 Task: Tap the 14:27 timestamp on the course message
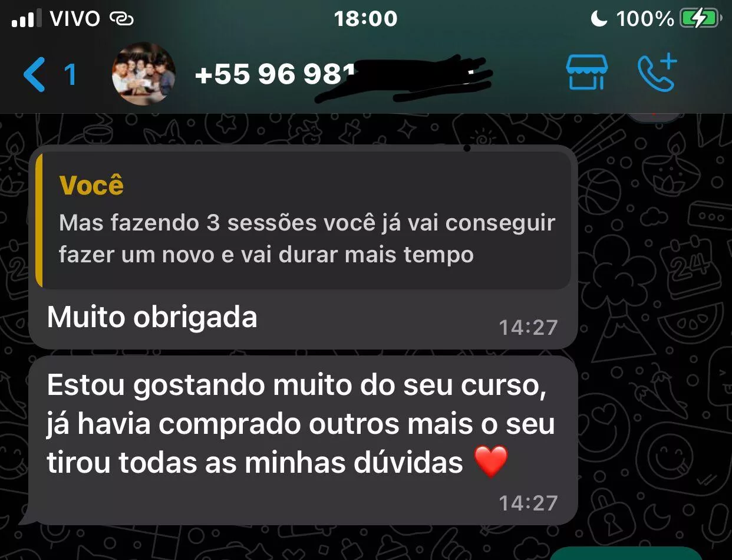tap(528, 503)
